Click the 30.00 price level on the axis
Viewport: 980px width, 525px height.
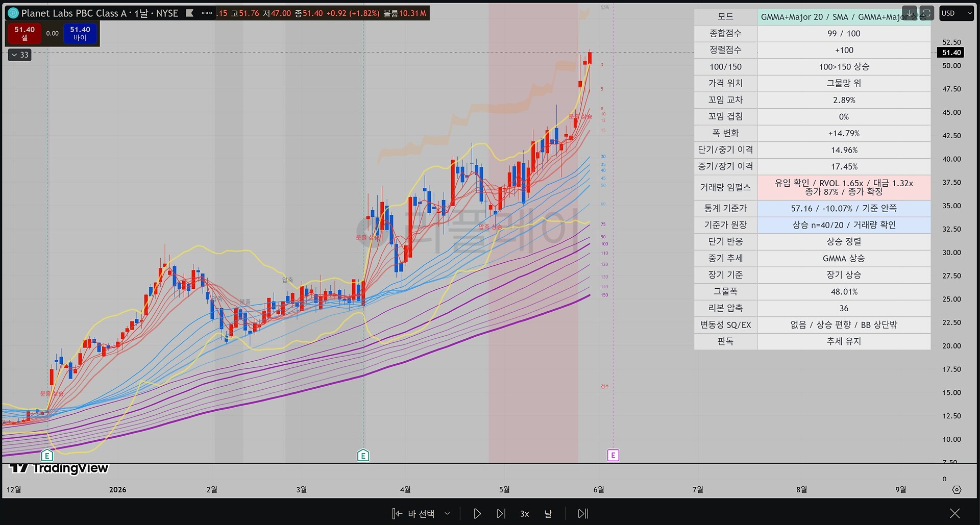coord(951,253)
